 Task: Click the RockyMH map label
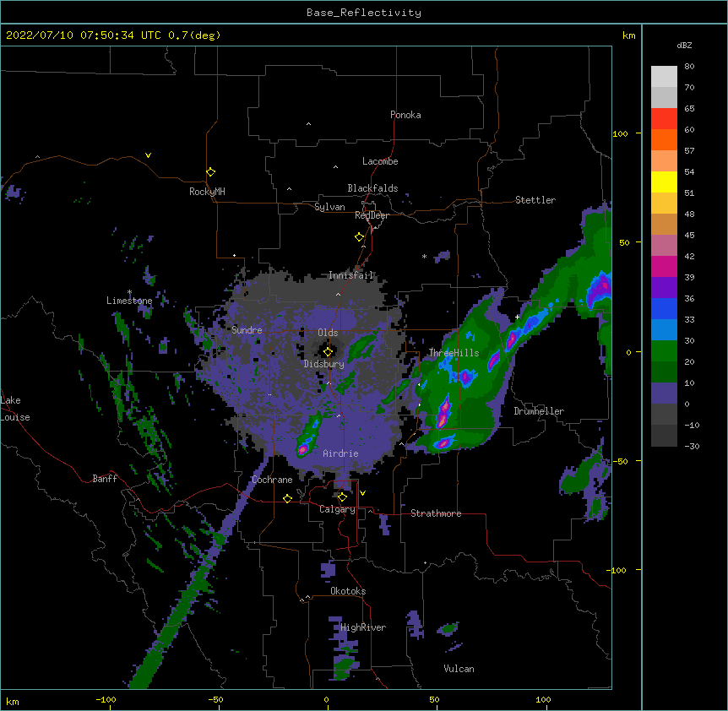pyautogui.click(x=207, y=192)
